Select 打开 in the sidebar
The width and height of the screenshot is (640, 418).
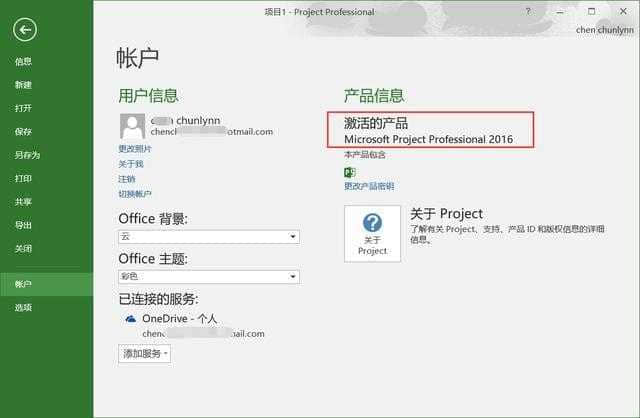coord(23,108)
